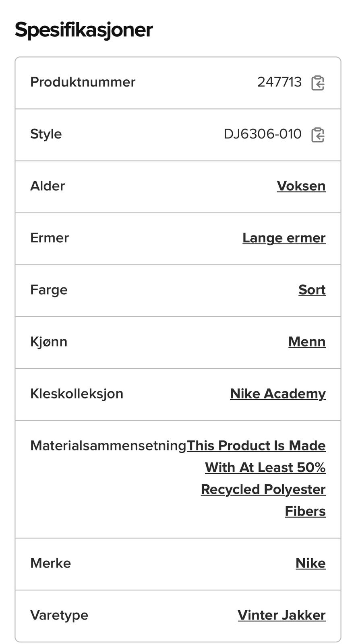Click the Varetype row label
Viewport: 356px width, 644px height.
point(59,615)
